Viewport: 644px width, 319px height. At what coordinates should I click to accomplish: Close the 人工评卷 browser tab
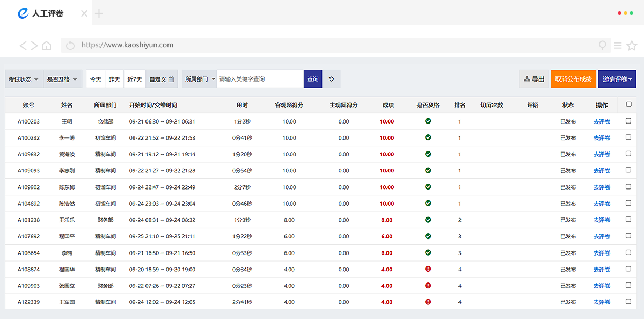coord(84,13)
